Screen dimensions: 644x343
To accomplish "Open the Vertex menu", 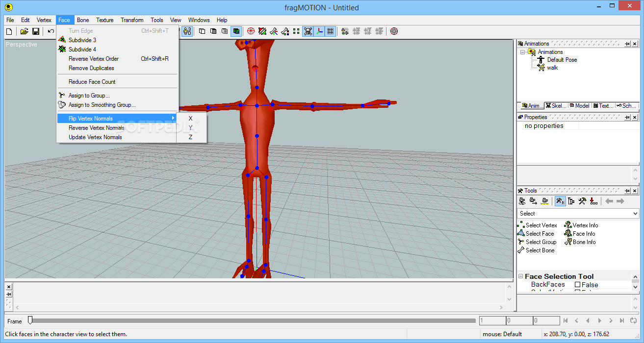I will pos(44,20).
